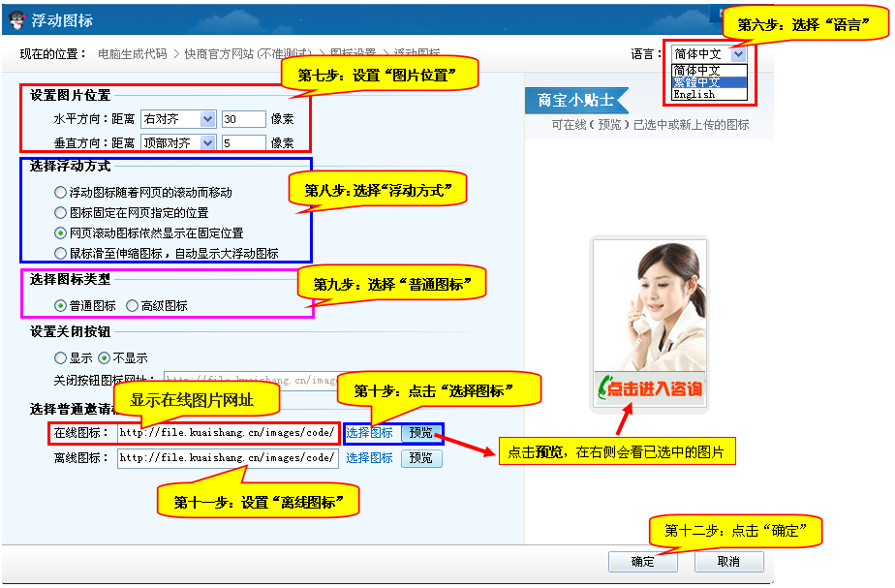Click 选择图标 link for the 在线图标 row
The height and width of the screenshot is (588, 895).
(370, 433)
